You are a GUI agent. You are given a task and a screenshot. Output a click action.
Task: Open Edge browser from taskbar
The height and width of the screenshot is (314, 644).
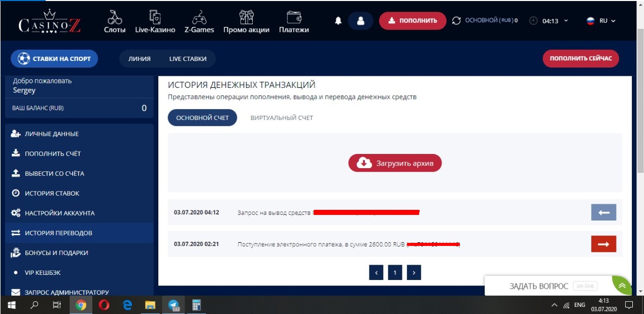(x=127, y=305)
